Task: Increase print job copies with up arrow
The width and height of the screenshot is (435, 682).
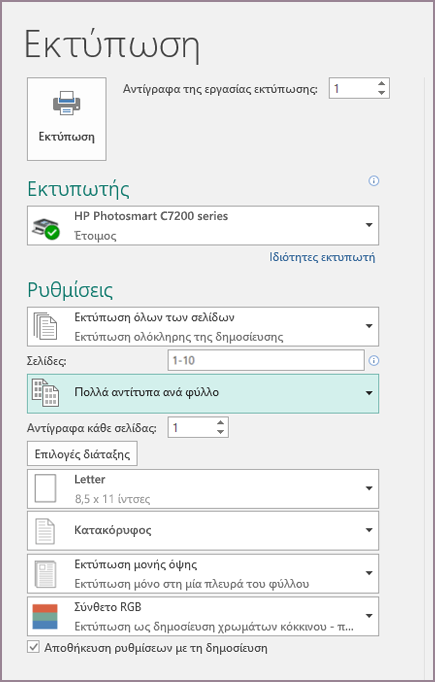Action: pyautogui.click(x=381, y=84)
